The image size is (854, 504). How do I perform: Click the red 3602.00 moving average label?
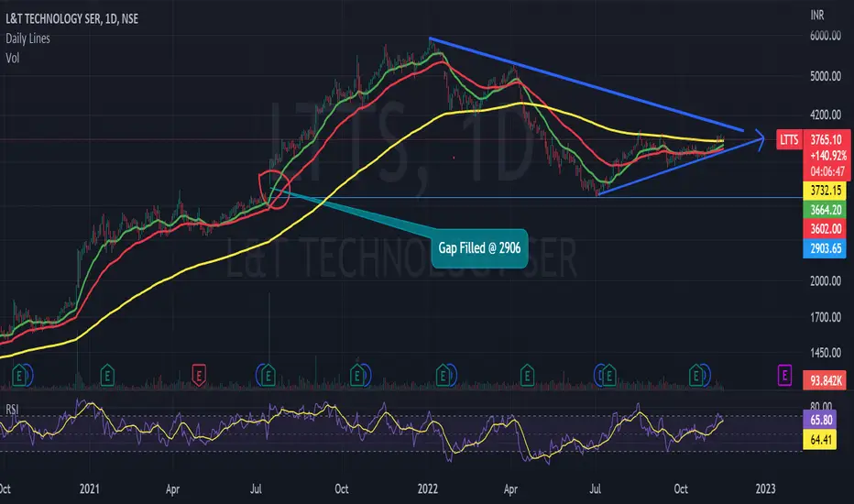pyautogui.click(x=825, y=229)
